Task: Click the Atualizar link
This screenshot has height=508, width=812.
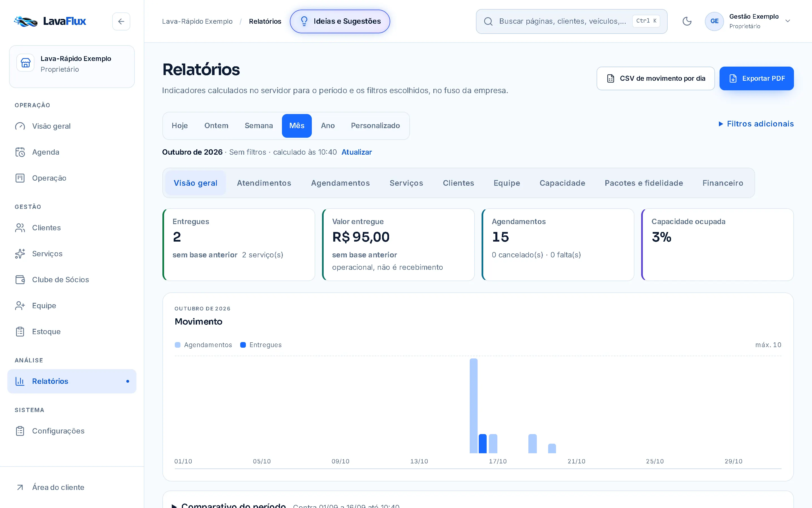Action: pyautogui.click(x=356, y=152)
